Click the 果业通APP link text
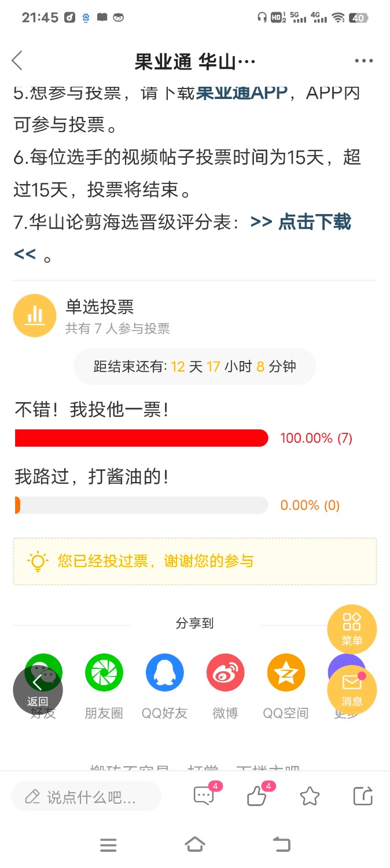Screen dimensions: 390x868 (x=242, y=93)
